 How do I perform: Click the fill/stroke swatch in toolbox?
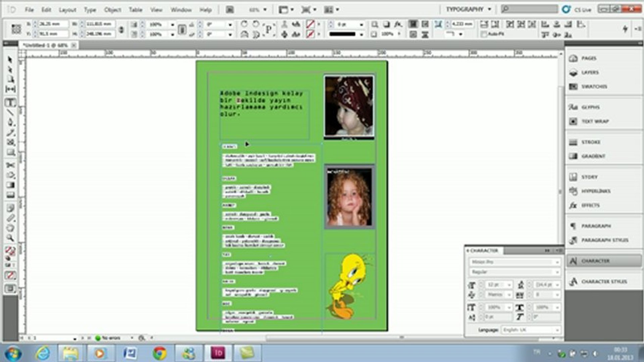[x=10, y=251]
